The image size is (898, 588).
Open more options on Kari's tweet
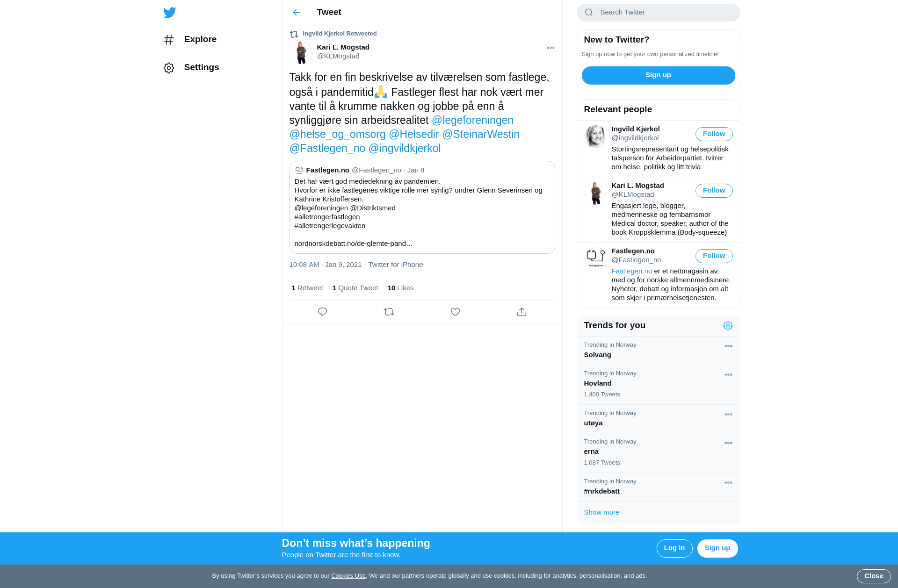click(x=550, y=48)
